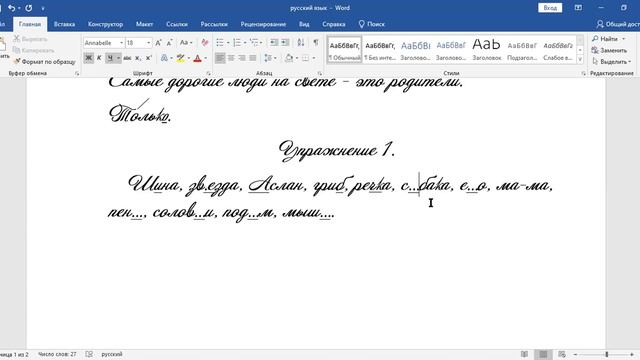Image resolution: width=640 pixels, height=360 pixels.
Task: Open paragraph dialog launcher in Абзац group
Action: (x=320, y=73)
